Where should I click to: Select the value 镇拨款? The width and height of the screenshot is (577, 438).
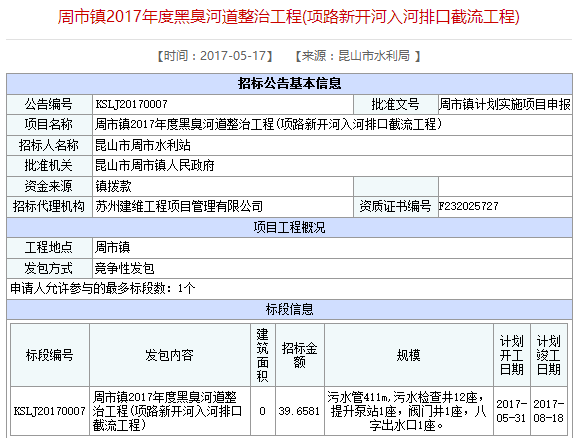[113, 186]
